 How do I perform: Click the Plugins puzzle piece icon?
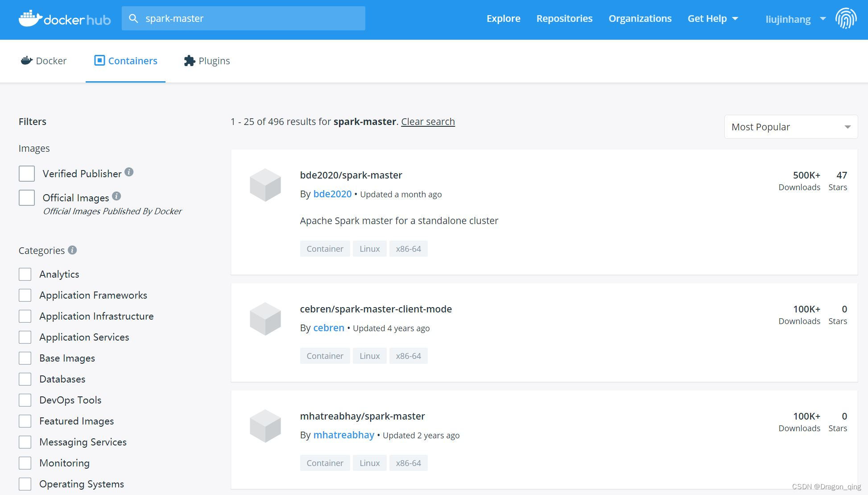click(x=190, y=61)
